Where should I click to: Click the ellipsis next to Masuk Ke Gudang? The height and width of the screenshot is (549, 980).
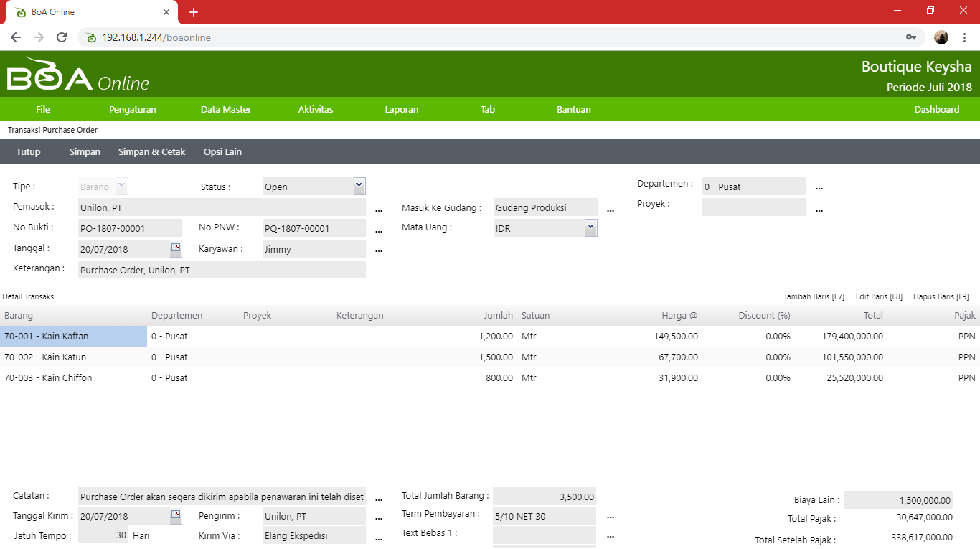[611, 210]
